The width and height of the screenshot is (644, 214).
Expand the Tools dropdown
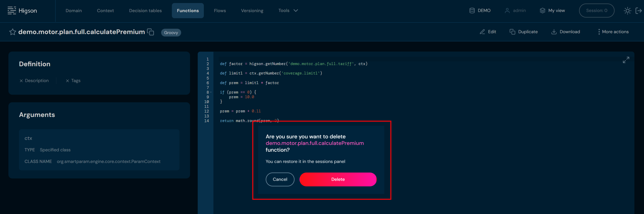pyautogui.click(x=288, y=11)
